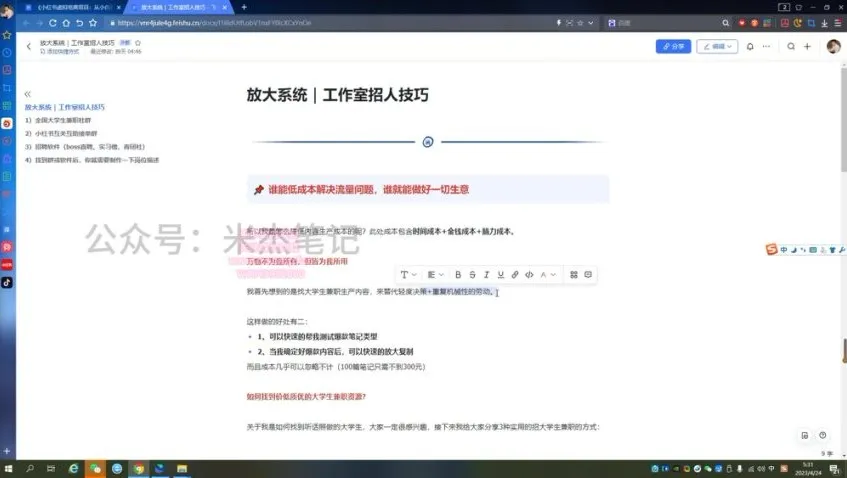The height and width of the screenshot is (478, 847).
Task: Click the blue 分享 share button
Action: [x=673, y=46]
